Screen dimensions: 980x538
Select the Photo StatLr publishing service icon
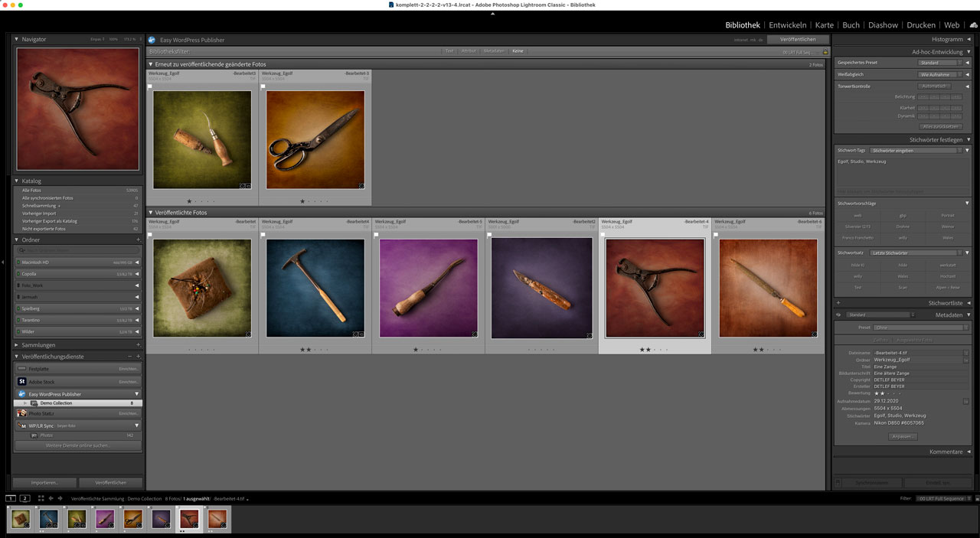[23, 413]
